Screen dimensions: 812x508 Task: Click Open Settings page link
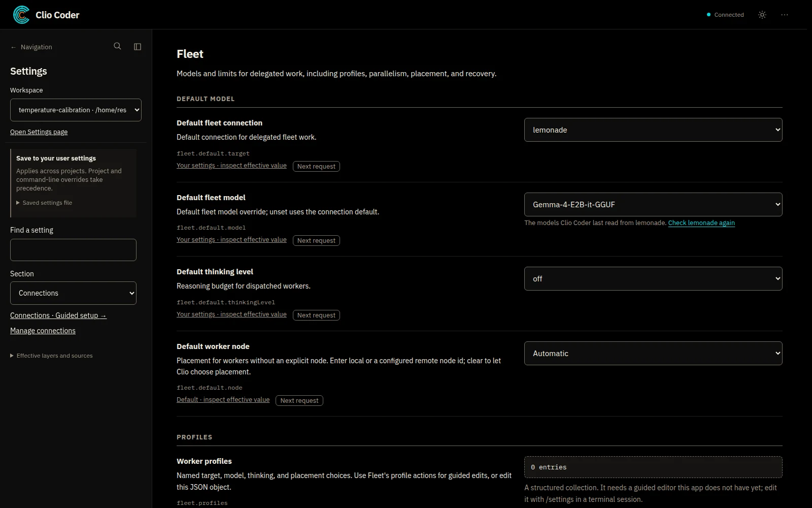39,132
